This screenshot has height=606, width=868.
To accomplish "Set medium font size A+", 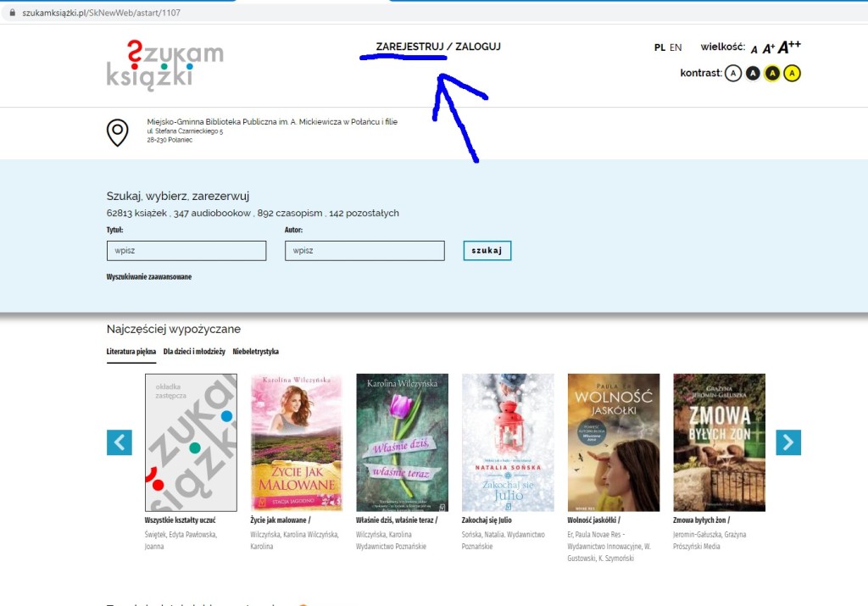I will 768,48.
